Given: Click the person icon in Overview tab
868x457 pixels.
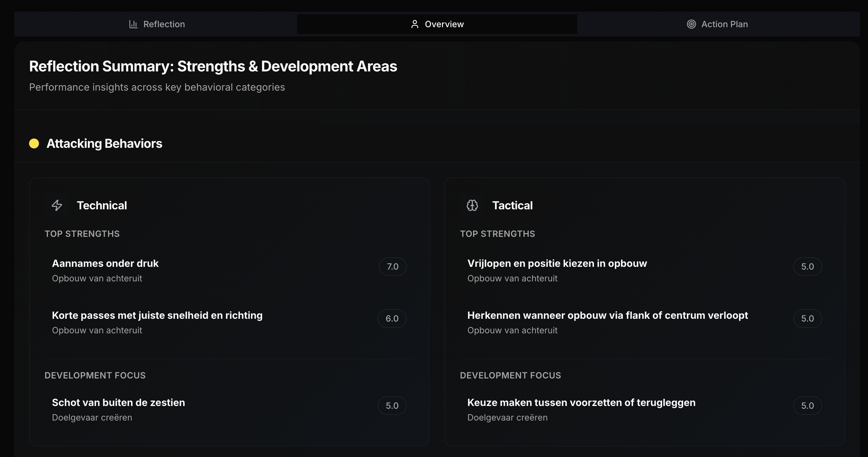Looking at the screenshot, I should (415, 24).
